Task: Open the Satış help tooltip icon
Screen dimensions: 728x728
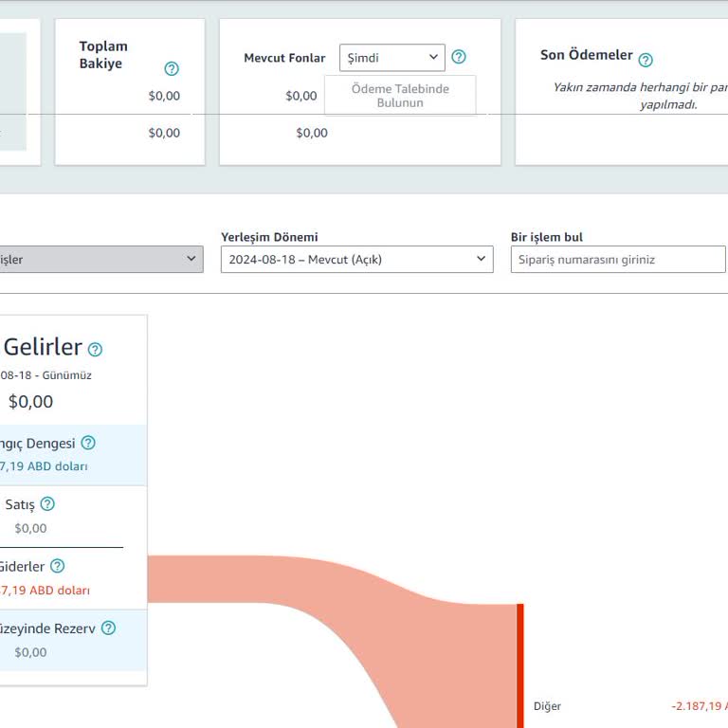Action: click(x=47, y=504)
